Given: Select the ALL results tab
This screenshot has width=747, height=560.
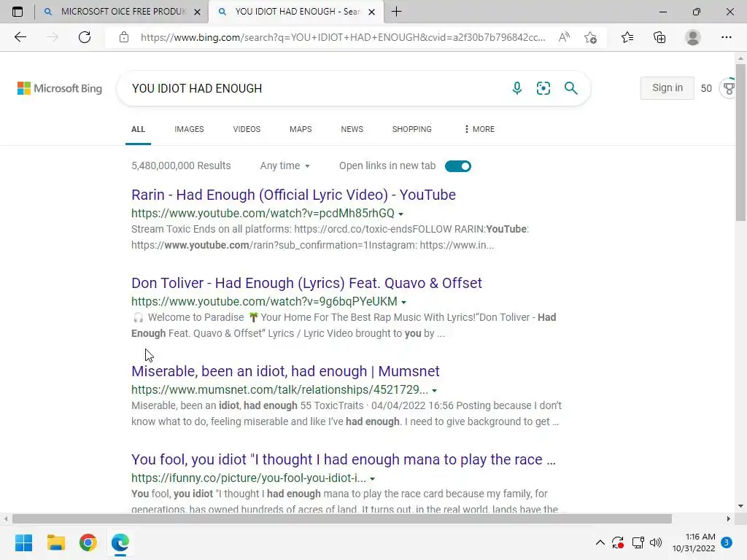Looking at the screenshot, I should (138, 129).
